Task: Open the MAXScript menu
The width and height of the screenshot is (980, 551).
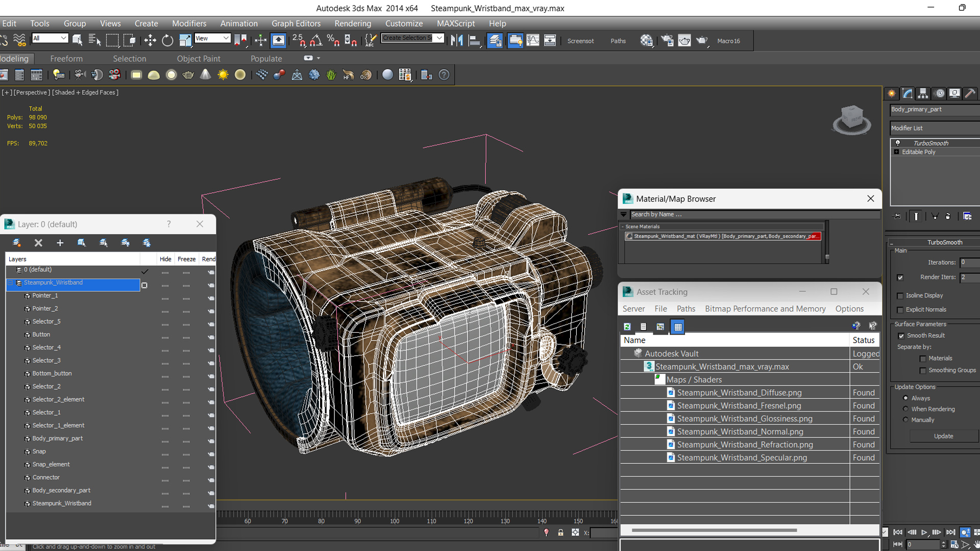Action: [456, 23]
